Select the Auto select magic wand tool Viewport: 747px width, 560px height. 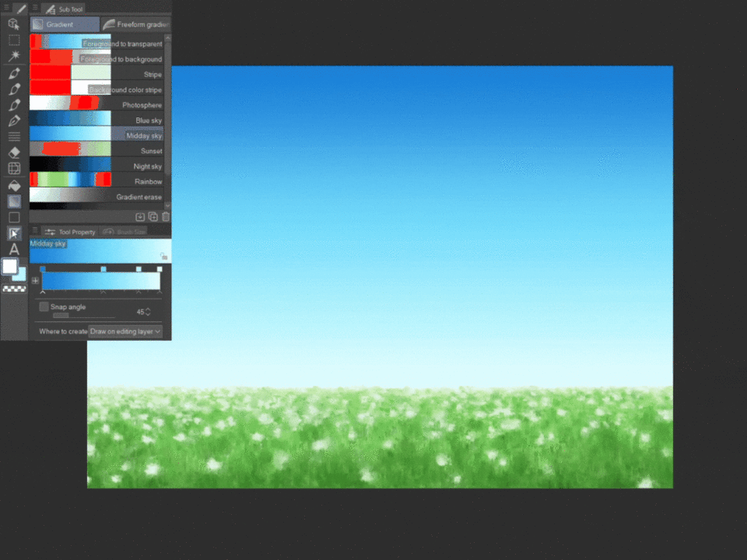click(x=14, y=56)
